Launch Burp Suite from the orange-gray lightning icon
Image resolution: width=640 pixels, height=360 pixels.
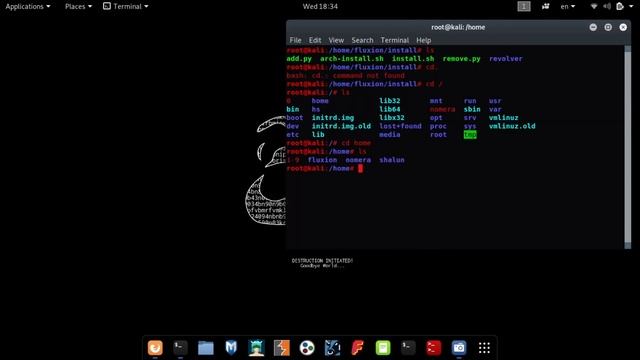(x=282, y=348)
